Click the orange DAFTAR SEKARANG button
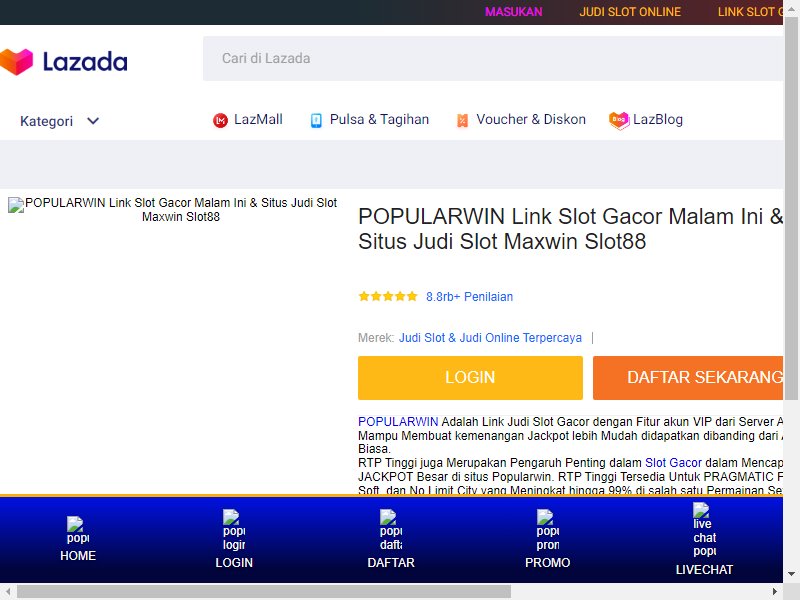 (688, 378)
